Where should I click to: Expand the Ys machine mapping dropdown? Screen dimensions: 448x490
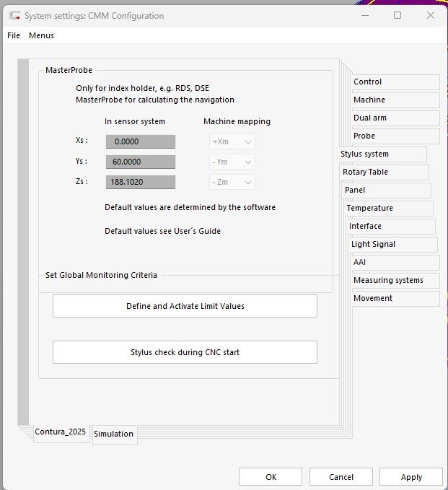(x=232, y=162)
